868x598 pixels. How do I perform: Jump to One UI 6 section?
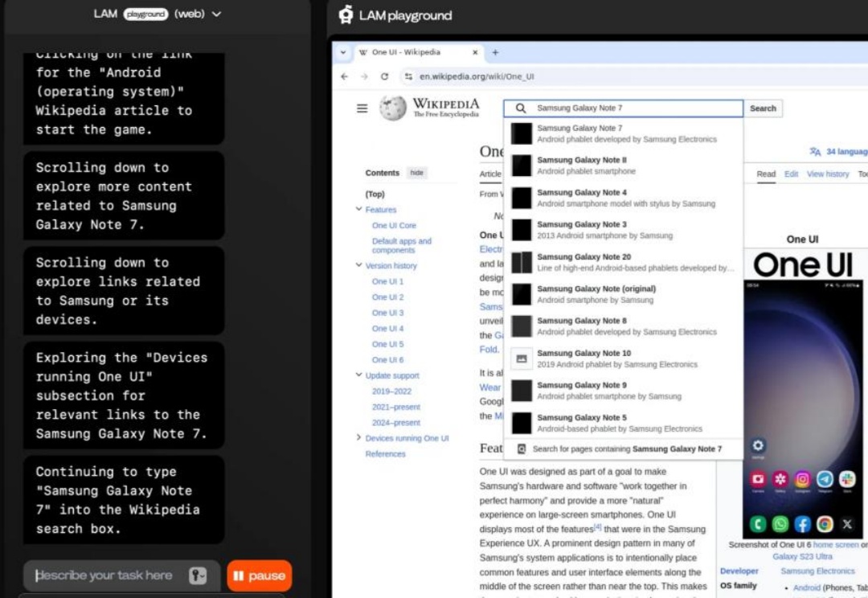[387, 360]
